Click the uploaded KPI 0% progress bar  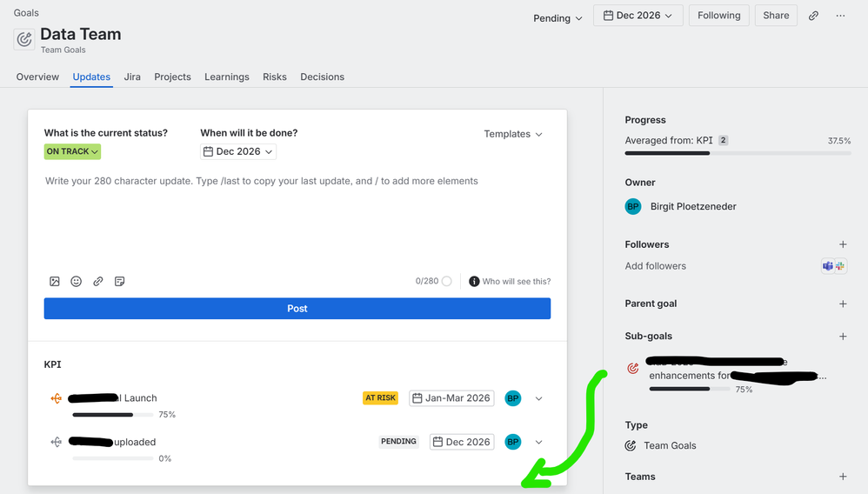click(113, 458)
